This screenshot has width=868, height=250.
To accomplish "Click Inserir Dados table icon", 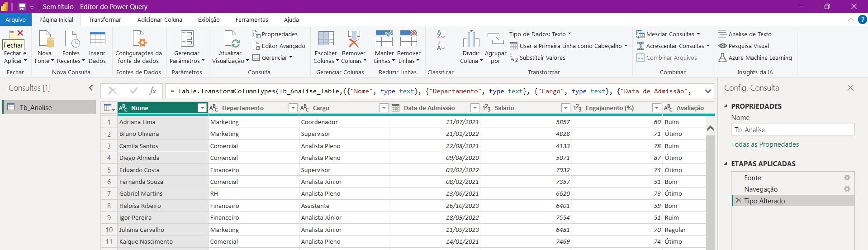I will 97,39.
